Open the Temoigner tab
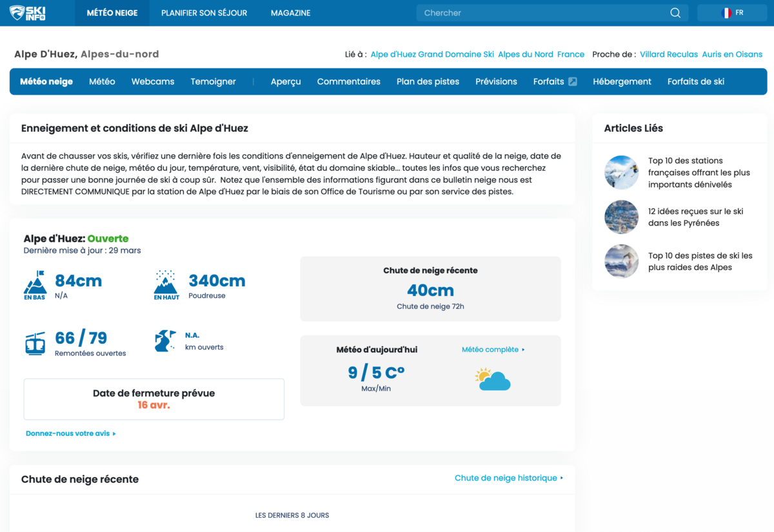Image resolution: width=774 pixels, height=532 pixels. 213,82
